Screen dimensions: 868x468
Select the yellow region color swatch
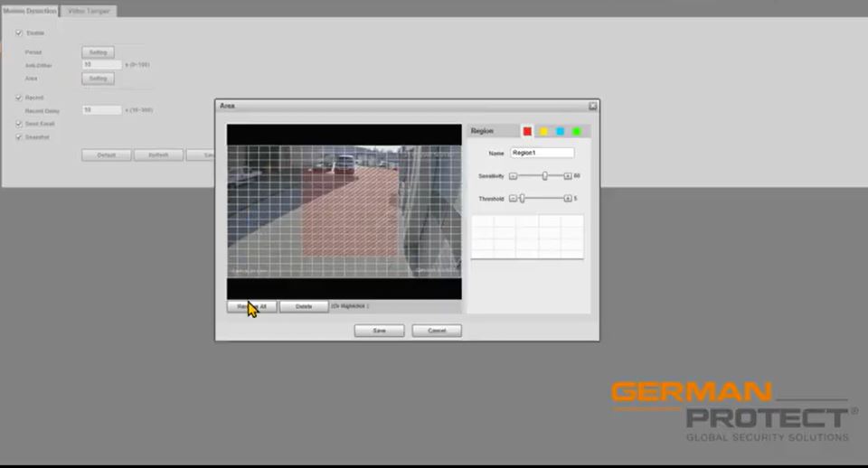[x=543, y=131]
